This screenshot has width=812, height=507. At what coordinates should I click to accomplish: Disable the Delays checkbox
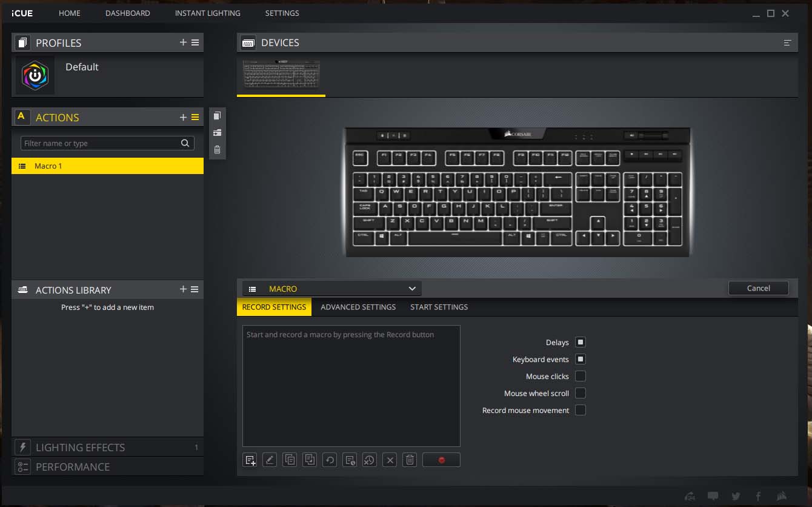(580, 343)
